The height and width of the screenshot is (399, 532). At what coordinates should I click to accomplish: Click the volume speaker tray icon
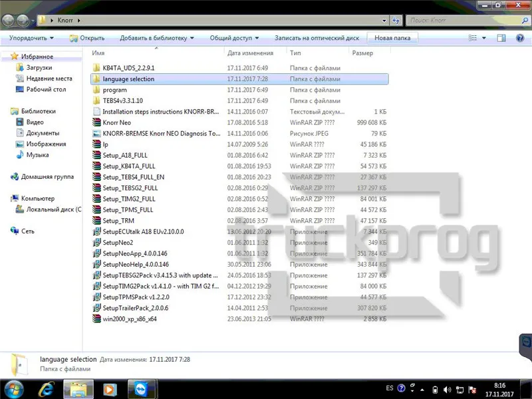tap(447, 390)
